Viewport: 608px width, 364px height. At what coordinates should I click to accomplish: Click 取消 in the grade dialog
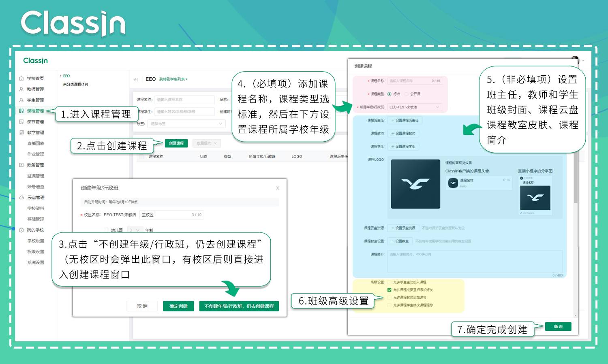142,306
